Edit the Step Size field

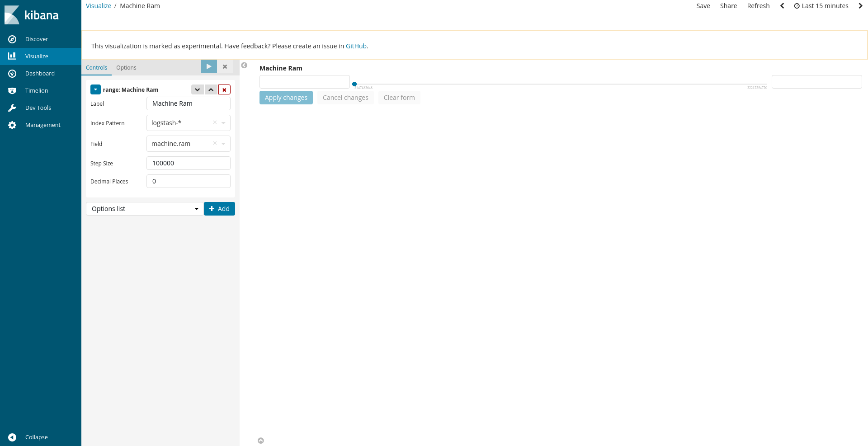coord(189,163)
